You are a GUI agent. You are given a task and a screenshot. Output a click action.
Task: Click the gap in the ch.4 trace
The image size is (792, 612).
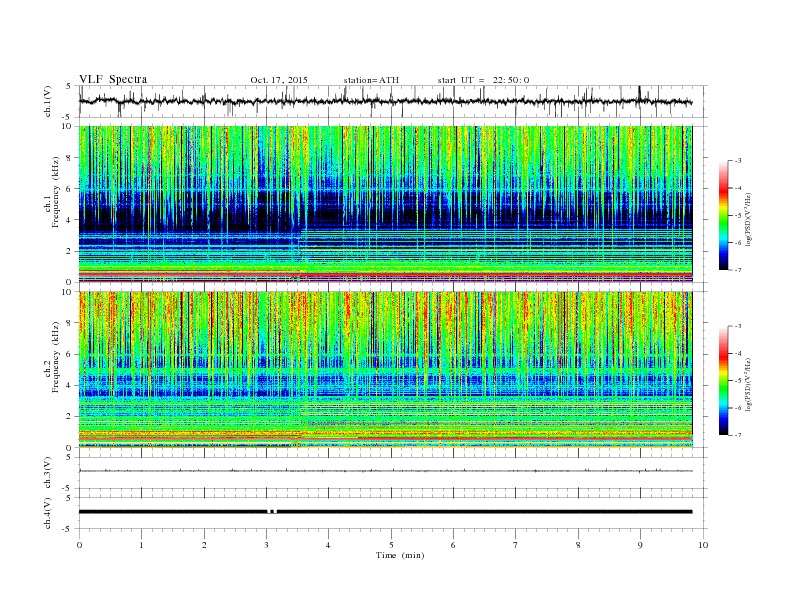[x=272, y=512]
